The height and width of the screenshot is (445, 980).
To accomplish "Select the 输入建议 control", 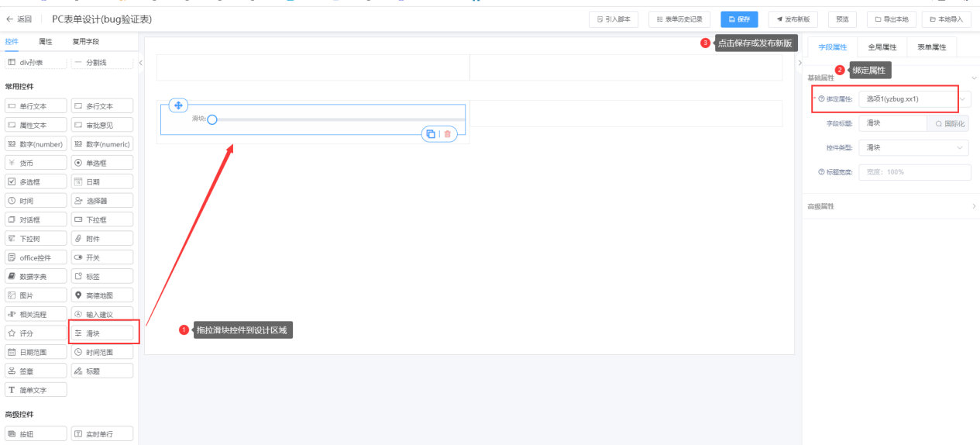I will 102,315.
